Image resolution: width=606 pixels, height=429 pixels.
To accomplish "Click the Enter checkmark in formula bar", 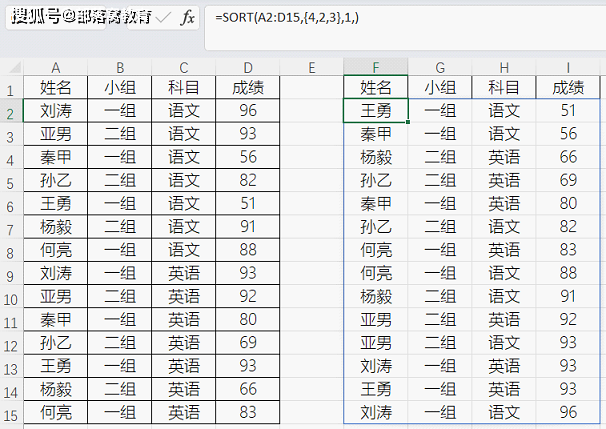I will (162, 18).
